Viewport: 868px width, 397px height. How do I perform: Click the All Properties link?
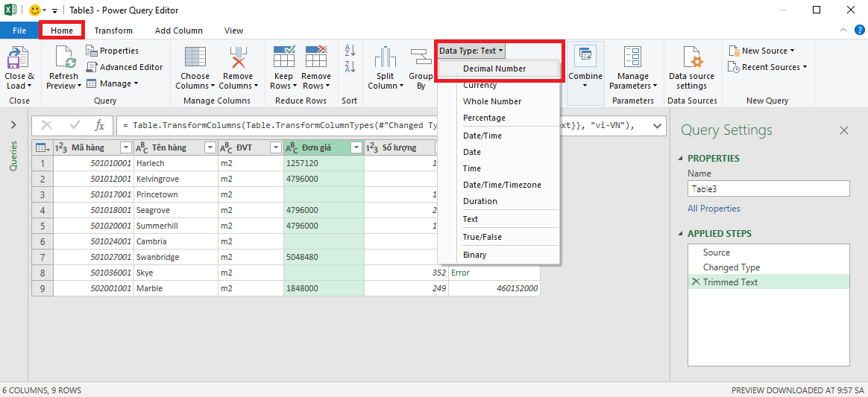tap(714, 209)
